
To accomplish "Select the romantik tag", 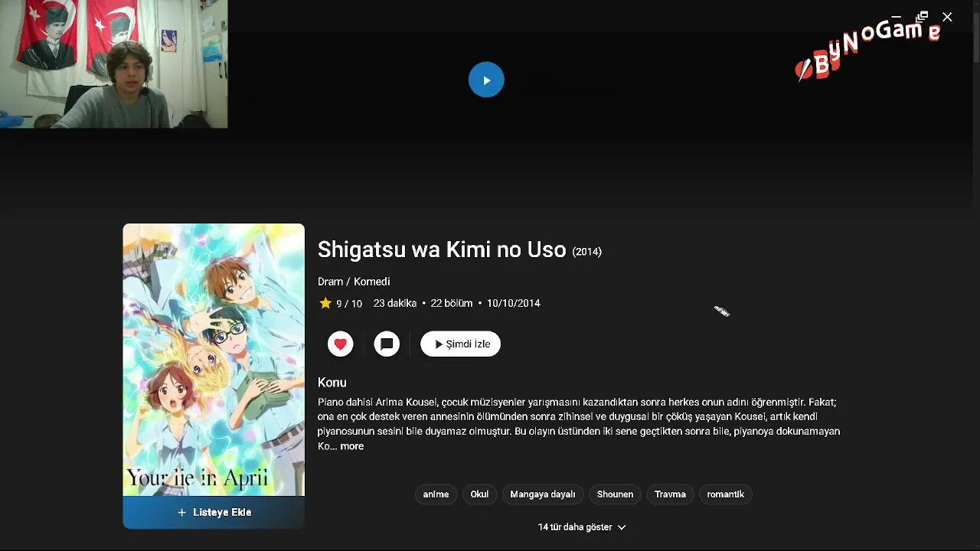I will click(x=726, y=494).
